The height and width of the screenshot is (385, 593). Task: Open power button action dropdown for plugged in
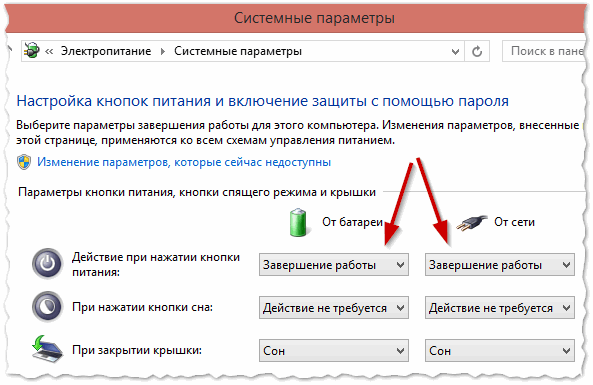(500, 265)
